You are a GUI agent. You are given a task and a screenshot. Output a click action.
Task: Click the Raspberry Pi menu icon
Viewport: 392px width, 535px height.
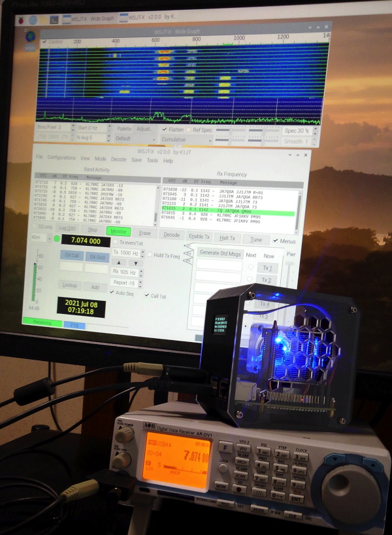pos(30,20)
